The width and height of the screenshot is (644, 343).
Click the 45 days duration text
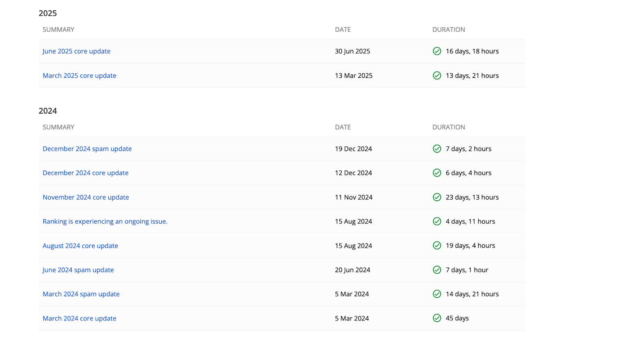coord(457,318)
